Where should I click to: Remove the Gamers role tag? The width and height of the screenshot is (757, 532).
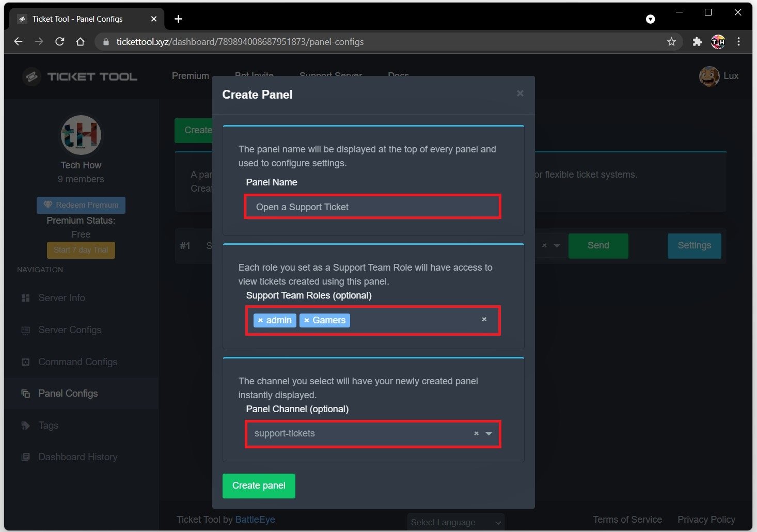click(307, 321)
